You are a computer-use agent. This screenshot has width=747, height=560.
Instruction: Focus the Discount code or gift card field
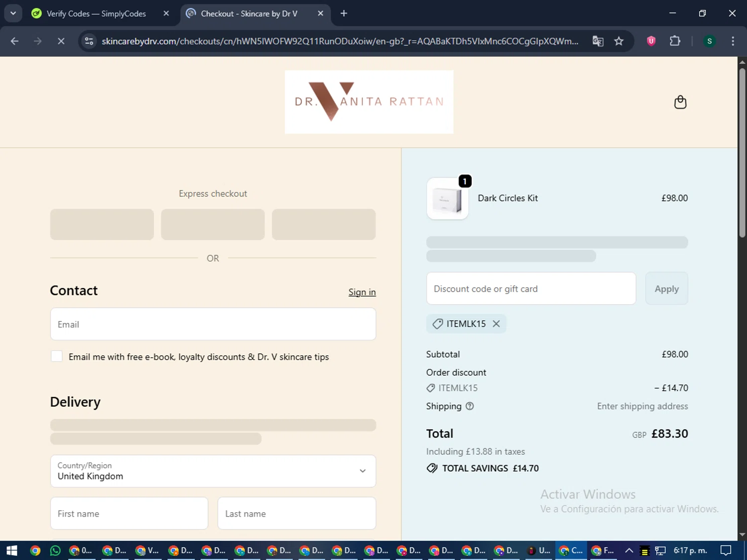(x=531, y=289)
